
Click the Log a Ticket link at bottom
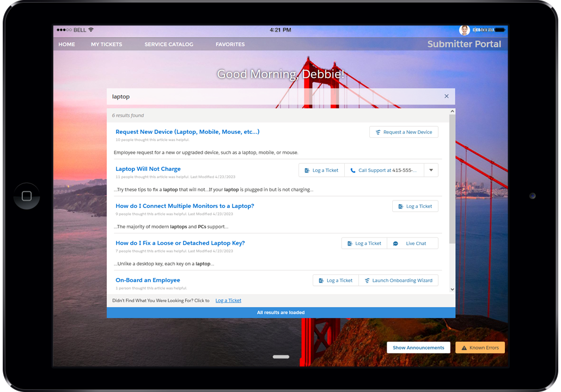tap(228, 301)
